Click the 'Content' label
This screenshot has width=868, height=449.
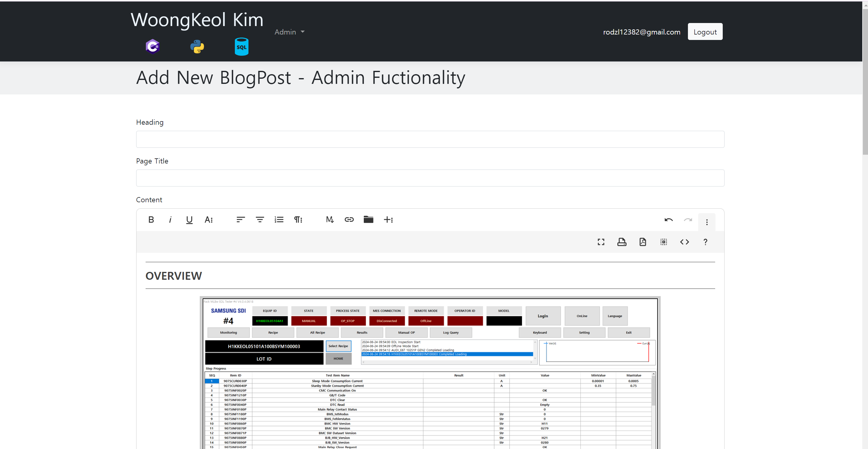tap(149, 200)
